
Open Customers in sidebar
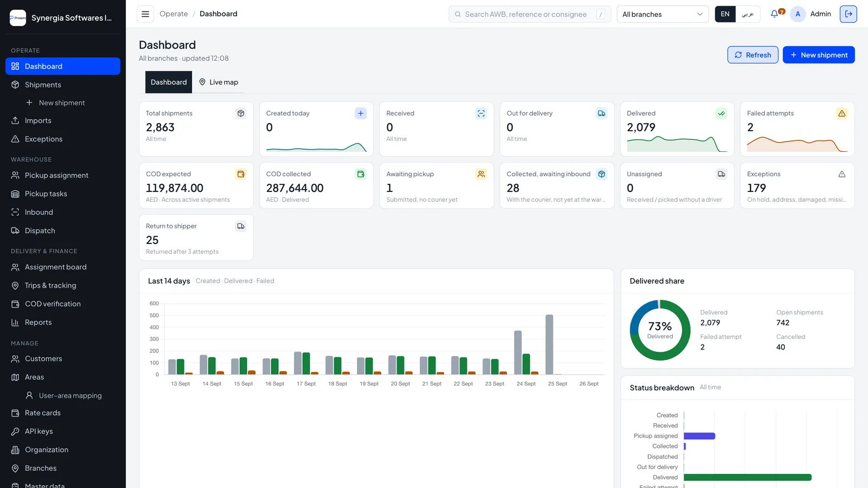pos(63,358)
